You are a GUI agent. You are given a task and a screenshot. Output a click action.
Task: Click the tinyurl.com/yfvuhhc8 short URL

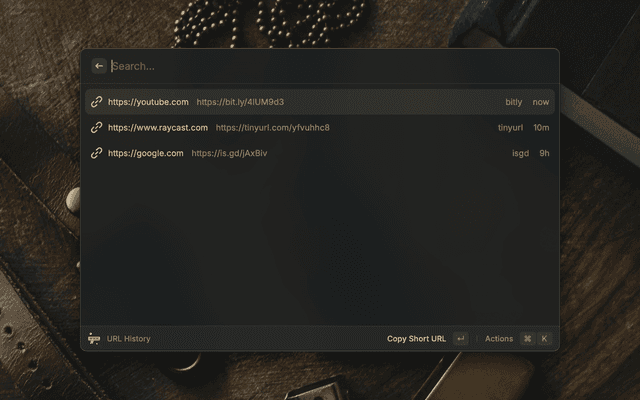pos(272,128)
